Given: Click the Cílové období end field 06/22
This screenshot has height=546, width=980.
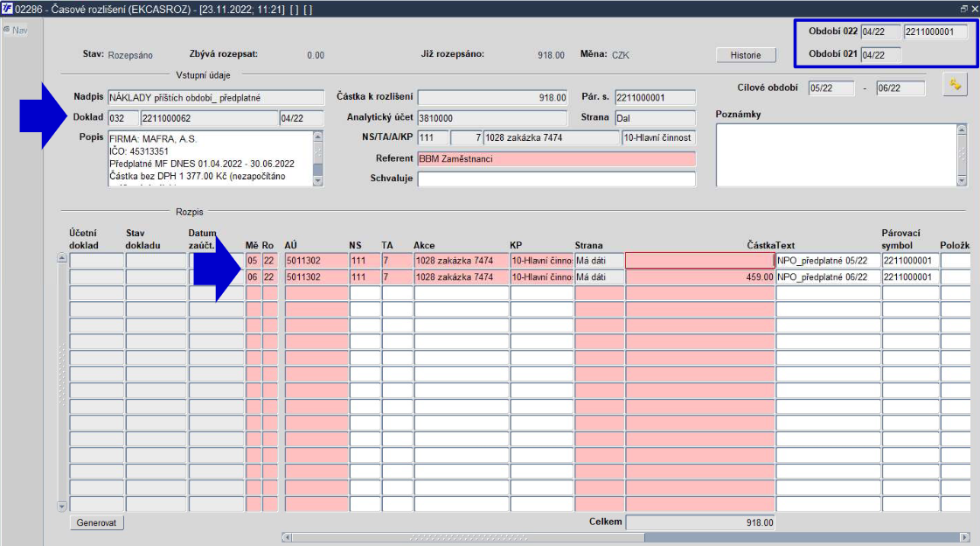Looking at the screenshot, I should (900, 88).
